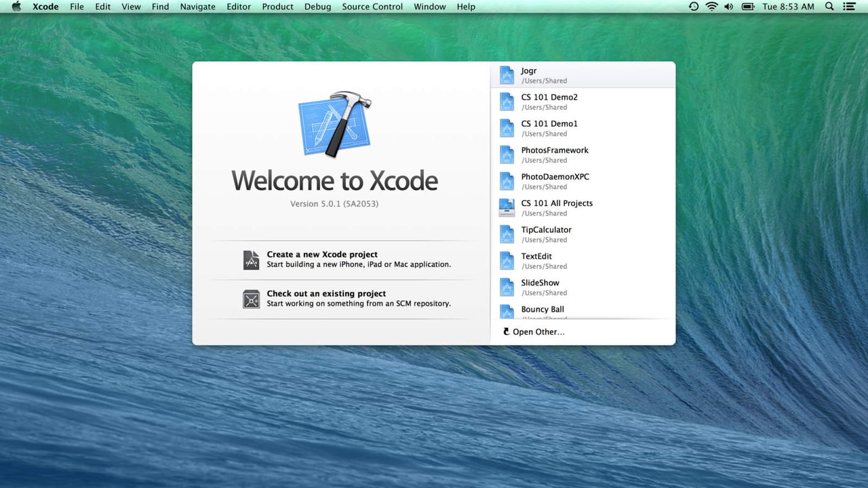Open the Find menu

161,7
